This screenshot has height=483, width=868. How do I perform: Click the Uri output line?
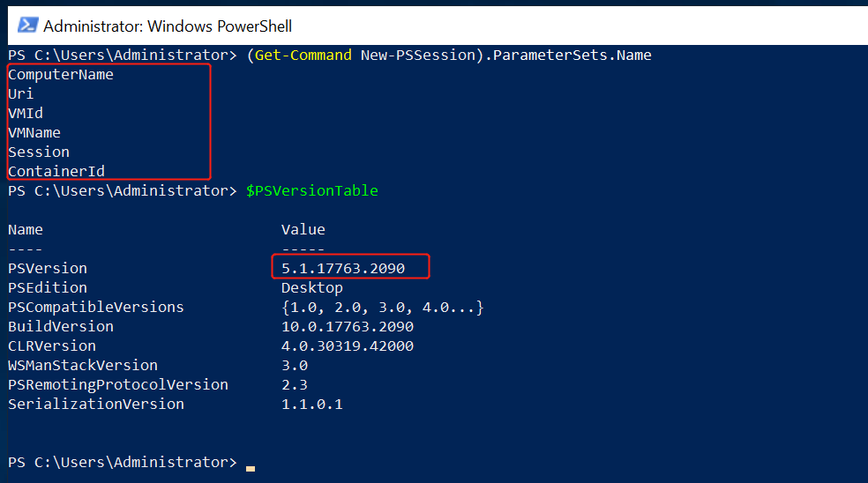[x=20, y=94]
